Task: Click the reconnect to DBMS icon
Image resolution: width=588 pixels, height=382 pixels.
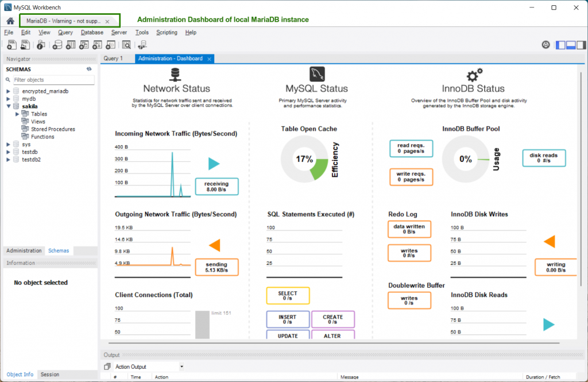Action: [142, 45]
